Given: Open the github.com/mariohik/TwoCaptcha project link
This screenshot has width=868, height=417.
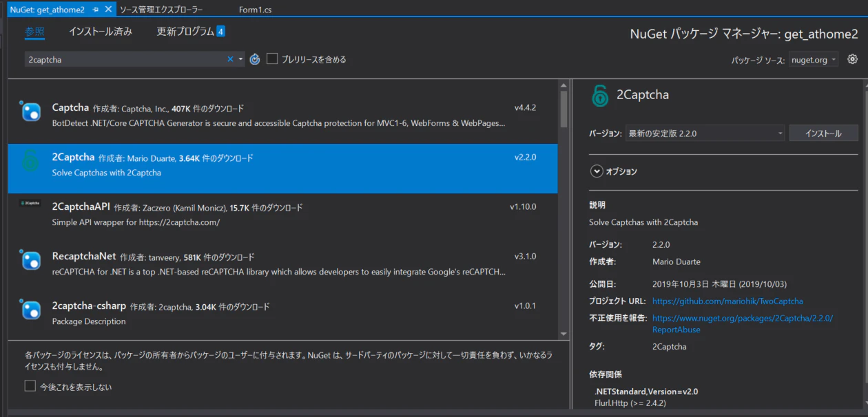Looking at the screenshot, I should click(x=727, y=301).
